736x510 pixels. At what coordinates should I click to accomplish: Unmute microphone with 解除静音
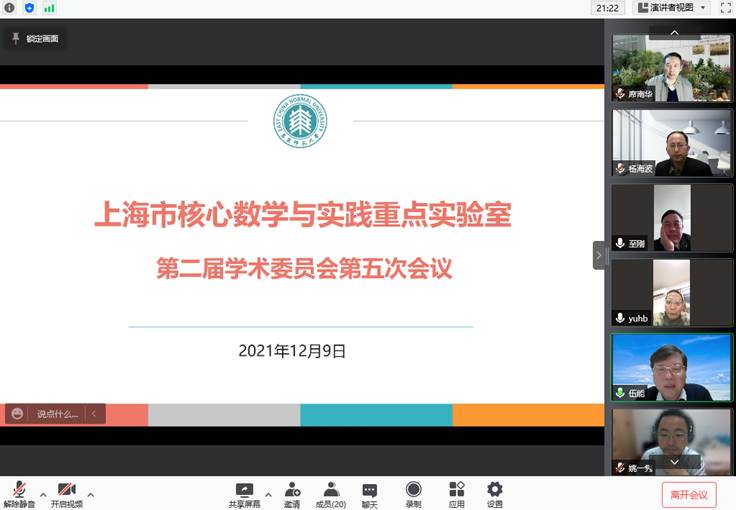coord(19,494)
